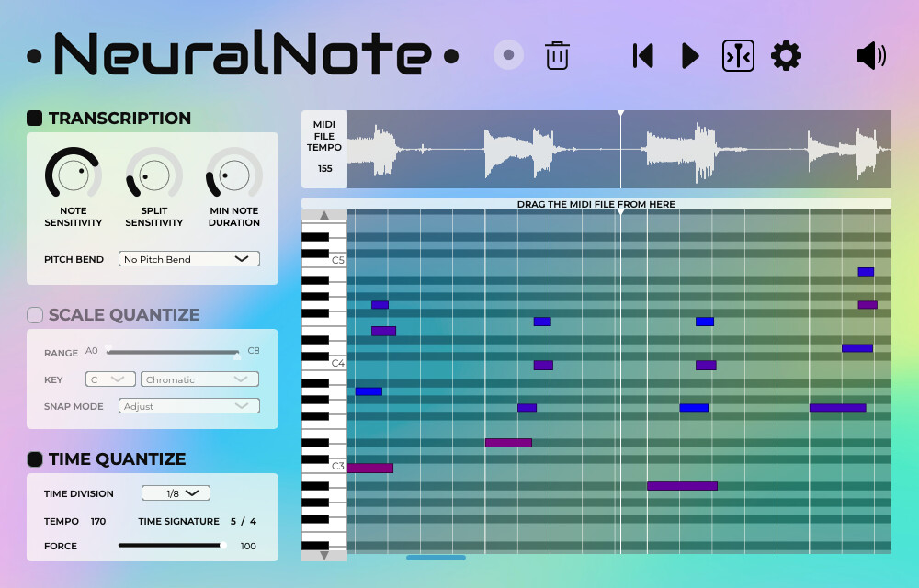The width and height of the screenshot is (919, 588).
Task: Toggle the center-on-playhead icon
Action: [738, 55]
